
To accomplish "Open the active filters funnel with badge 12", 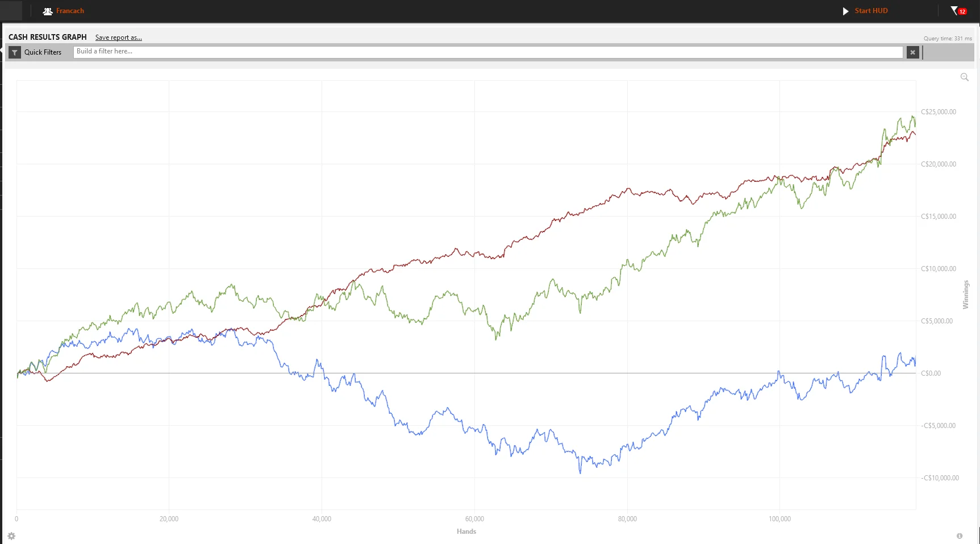I will pos(957,11).
